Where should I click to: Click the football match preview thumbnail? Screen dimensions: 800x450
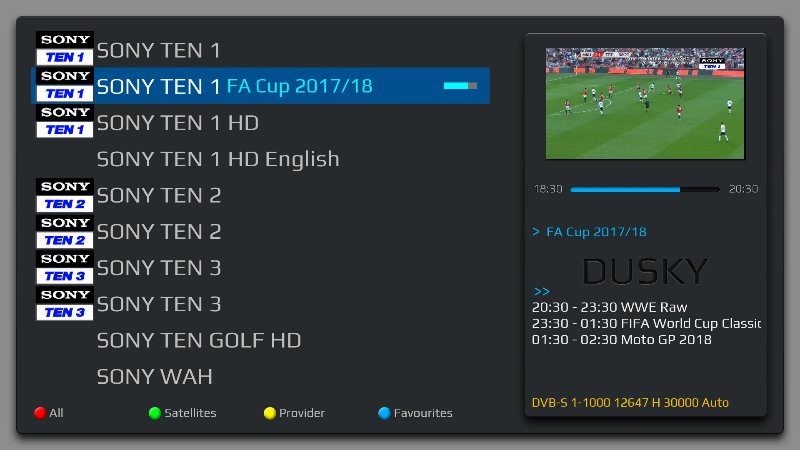(645, 104)
